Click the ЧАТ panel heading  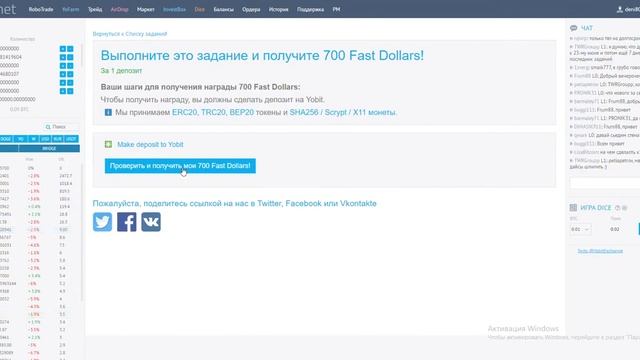tap(587, 28)
